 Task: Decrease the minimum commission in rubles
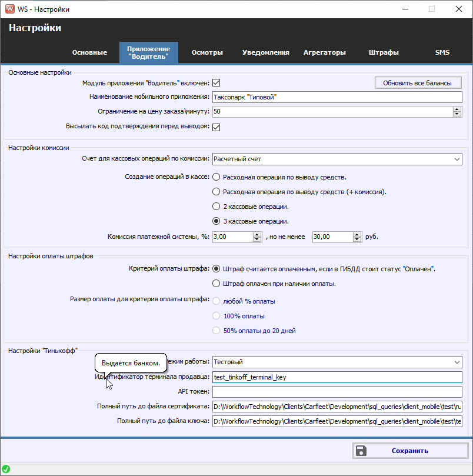click(x=357, y=239)
